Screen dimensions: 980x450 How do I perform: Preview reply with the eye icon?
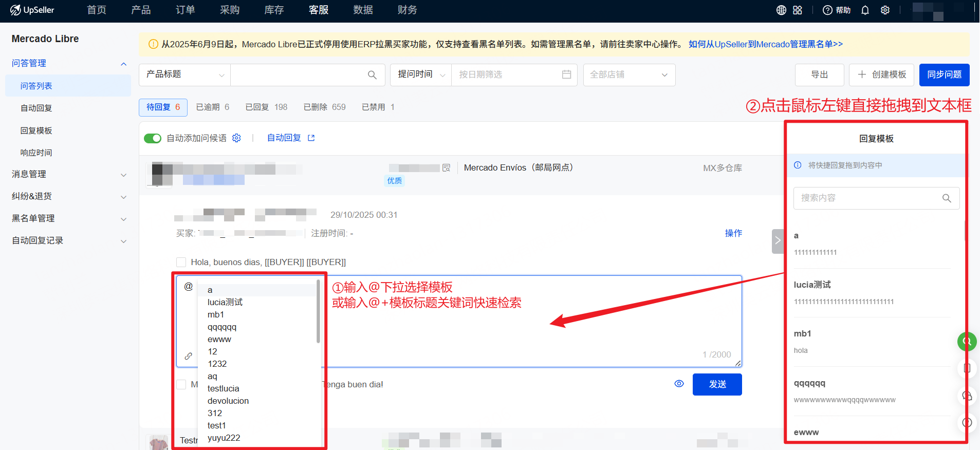[679, 384]
